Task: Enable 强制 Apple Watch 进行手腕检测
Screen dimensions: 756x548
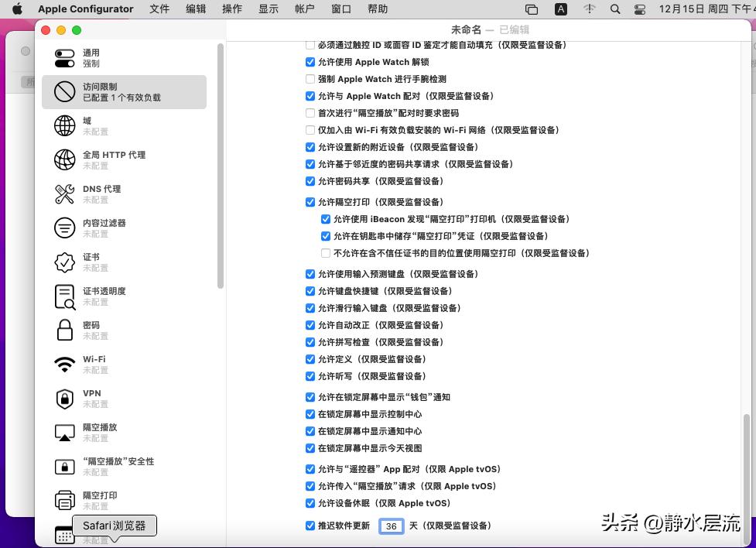Action: coord(310,79)
